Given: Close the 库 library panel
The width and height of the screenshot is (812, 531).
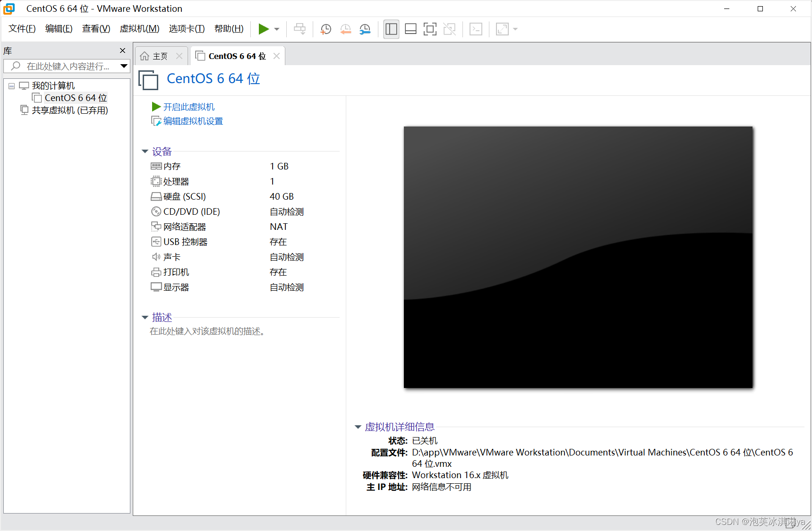Looking at the screenshot, I should point(123,51).
